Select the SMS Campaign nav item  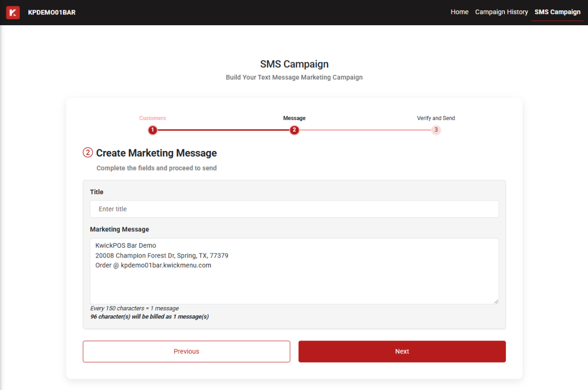click(x=557, y=12)
